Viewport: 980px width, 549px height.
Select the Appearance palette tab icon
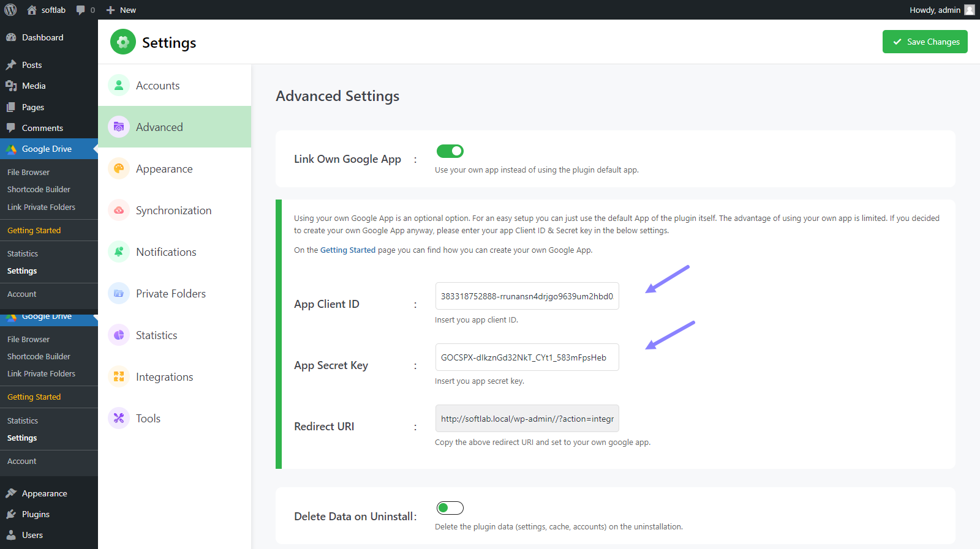tap(119, 168)
